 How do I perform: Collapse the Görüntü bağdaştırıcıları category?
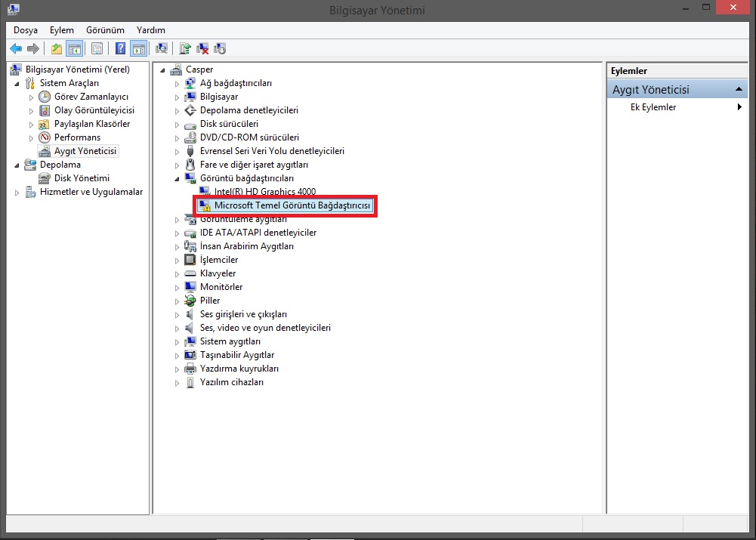pyautogui.click(x=177, y=179)
